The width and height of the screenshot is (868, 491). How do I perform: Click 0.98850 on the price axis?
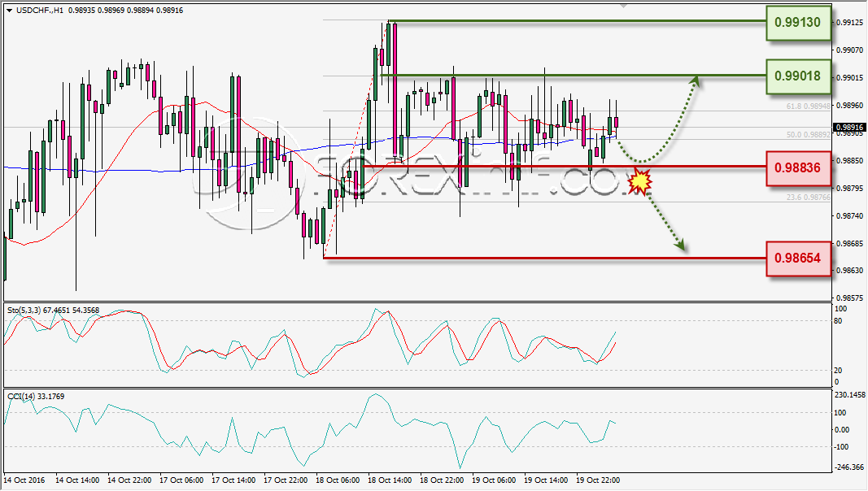point(848,161)
